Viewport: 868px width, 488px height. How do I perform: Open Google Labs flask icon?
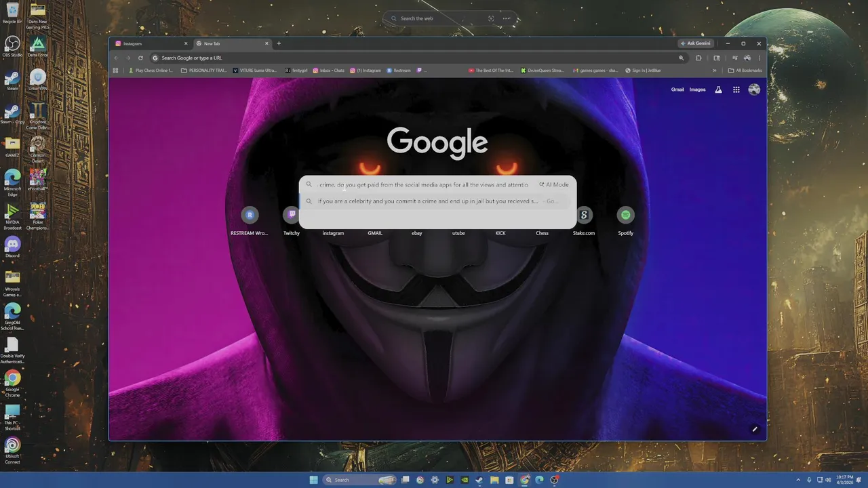pos(718,89)
